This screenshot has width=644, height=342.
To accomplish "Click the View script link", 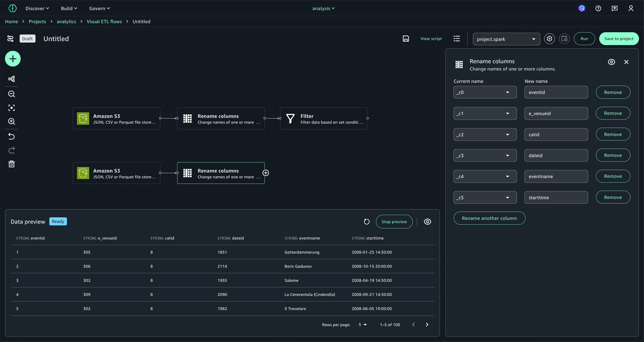I will [431, 39].
